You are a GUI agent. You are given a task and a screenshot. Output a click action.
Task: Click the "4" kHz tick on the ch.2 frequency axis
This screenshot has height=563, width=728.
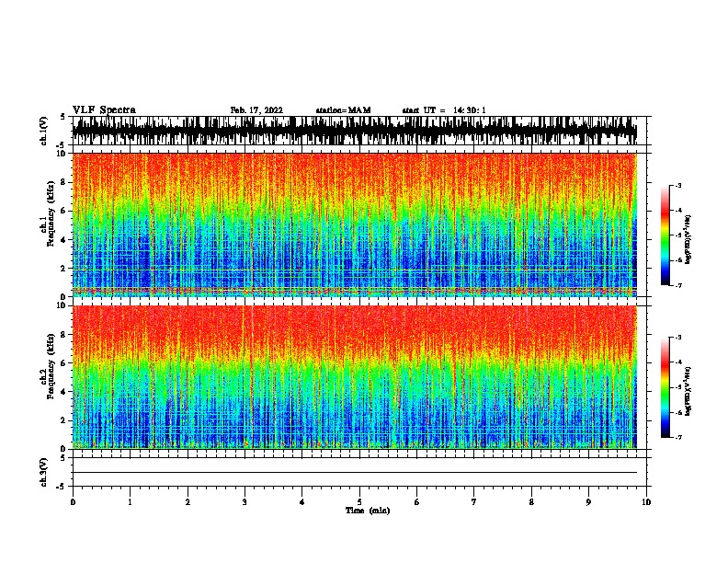point(63,392)
